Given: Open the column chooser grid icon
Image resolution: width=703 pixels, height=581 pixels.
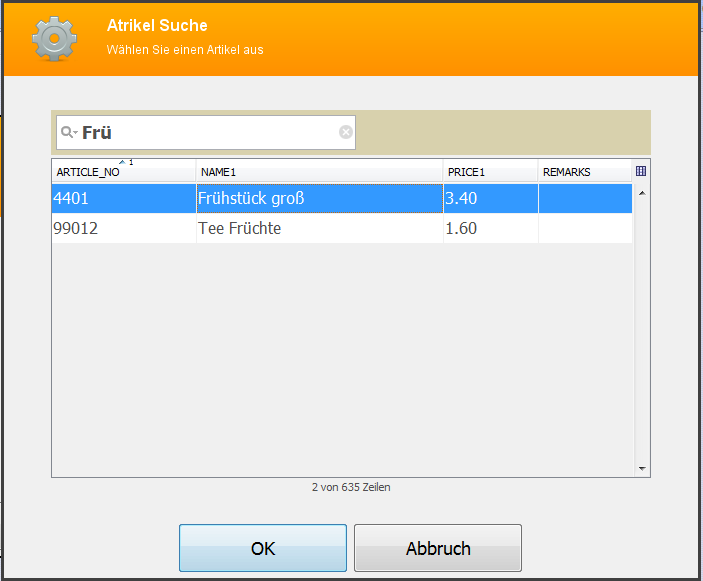Looking at the screenshot, I should [641, 171].
